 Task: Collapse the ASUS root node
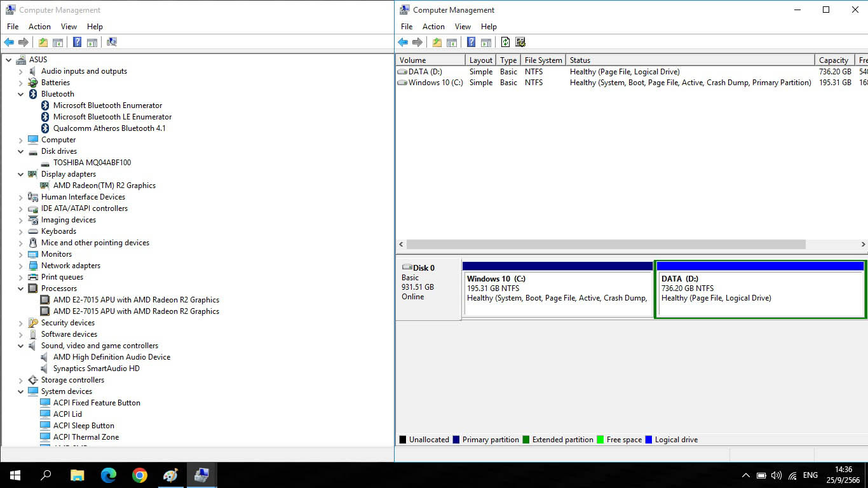[9, 60]
